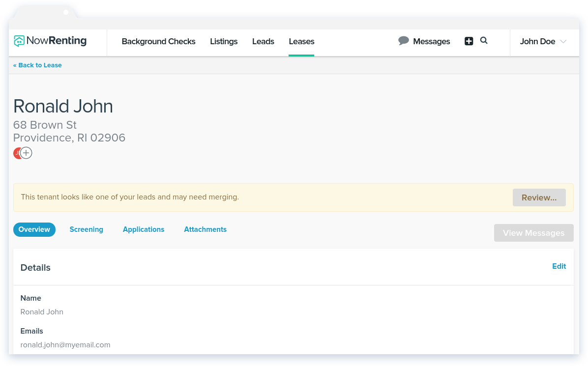Open the Background Checks menu item

point(159,42)
